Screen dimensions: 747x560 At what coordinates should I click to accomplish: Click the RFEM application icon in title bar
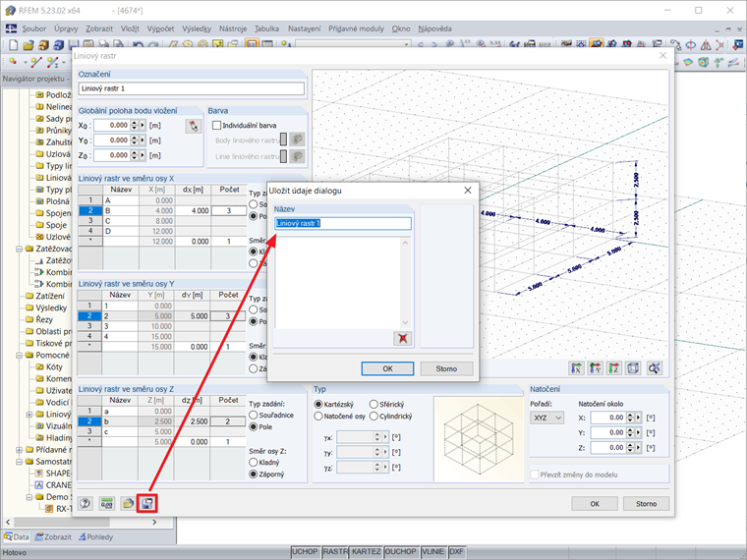tap(10, 10)
